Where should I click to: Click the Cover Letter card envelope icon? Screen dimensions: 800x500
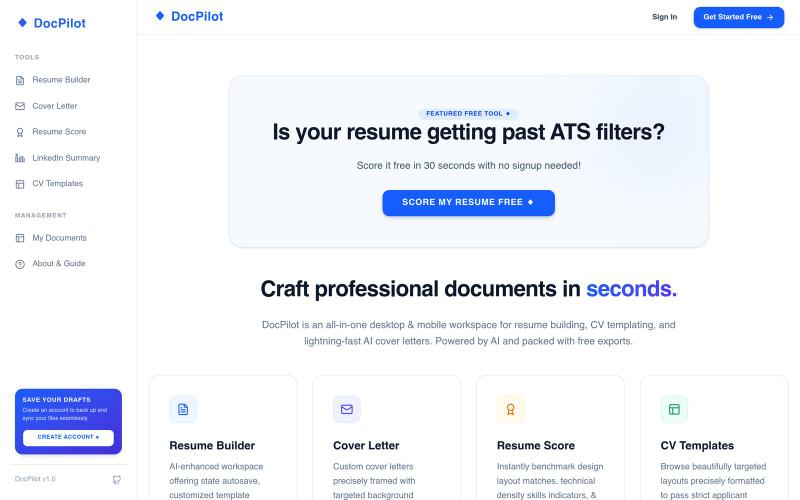click(347, 409)
